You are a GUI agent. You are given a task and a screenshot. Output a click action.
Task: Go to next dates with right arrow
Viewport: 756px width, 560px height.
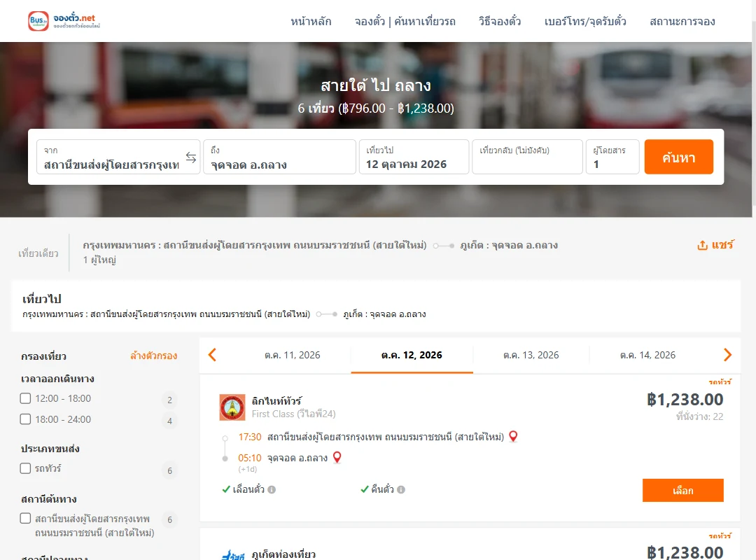coord(727,355)
